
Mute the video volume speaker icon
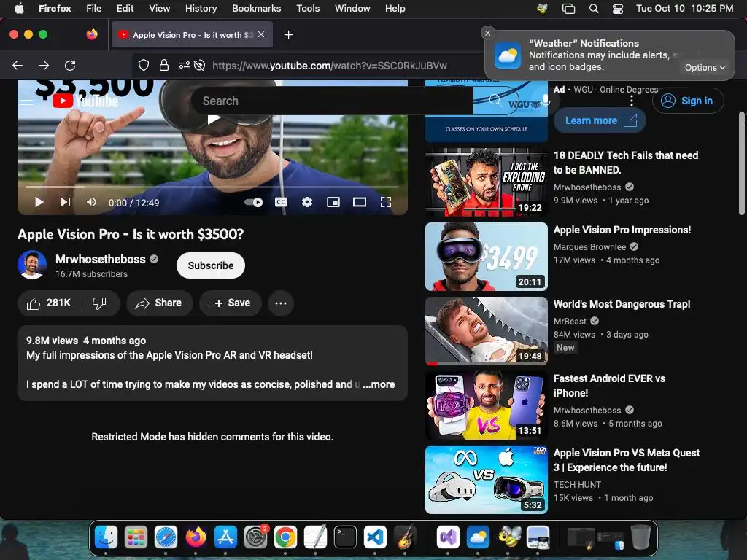[x=91, y=203]
